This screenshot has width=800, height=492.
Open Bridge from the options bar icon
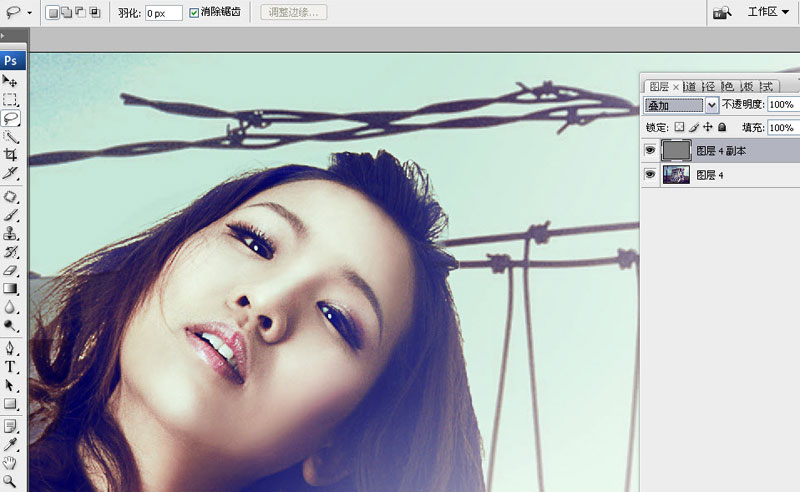[x=722, y=12]
